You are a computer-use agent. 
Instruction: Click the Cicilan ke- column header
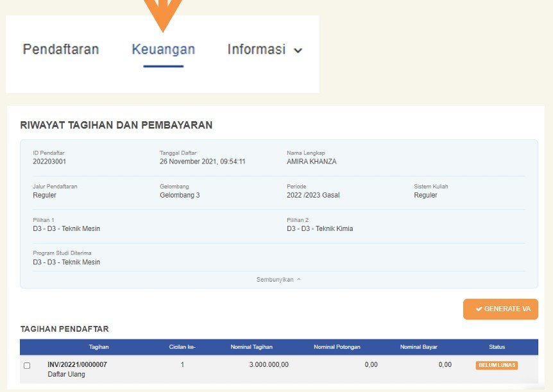[x=182, y=347]
